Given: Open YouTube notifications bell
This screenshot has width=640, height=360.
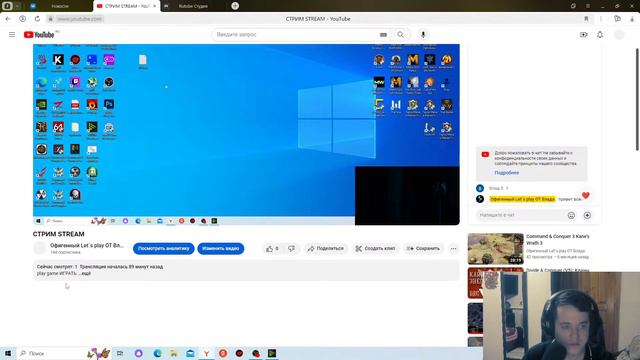Looking at the screenshot, I should tap(600, 35).
